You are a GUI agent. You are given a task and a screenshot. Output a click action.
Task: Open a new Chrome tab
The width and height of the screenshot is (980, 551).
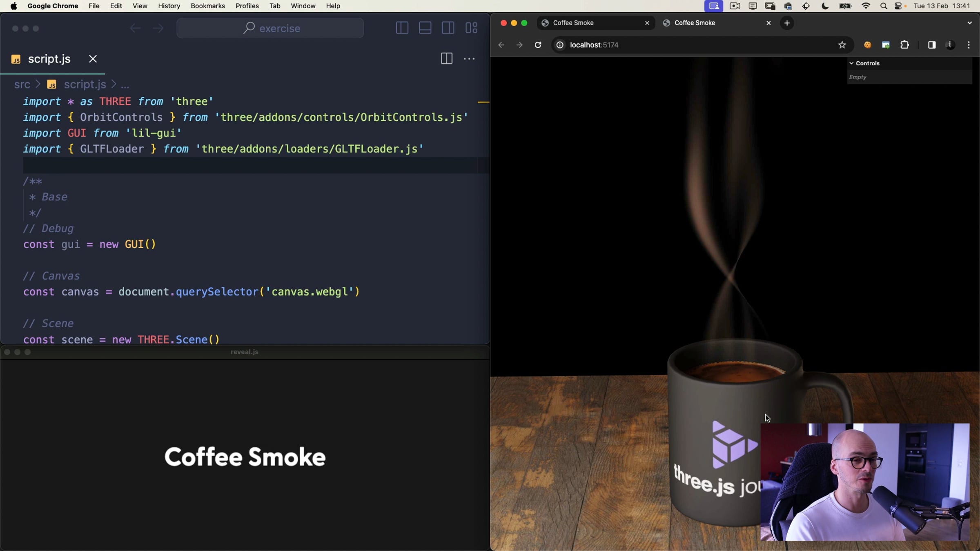coord(787,23)
